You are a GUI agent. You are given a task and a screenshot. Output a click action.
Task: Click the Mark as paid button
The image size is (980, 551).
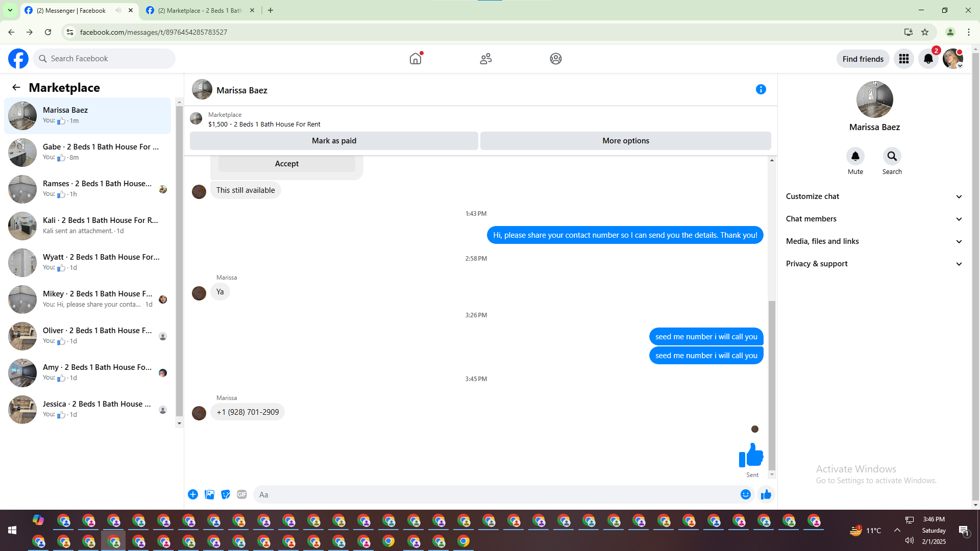[x=334, y=141]
